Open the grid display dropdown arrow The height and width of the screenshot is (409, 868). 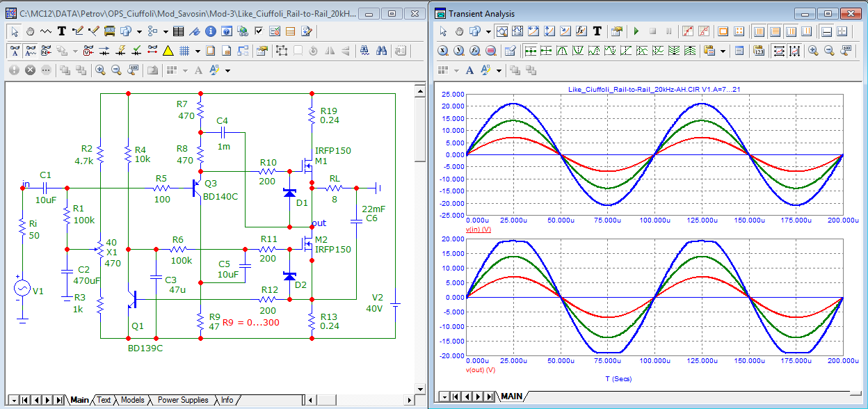point(198,51)
